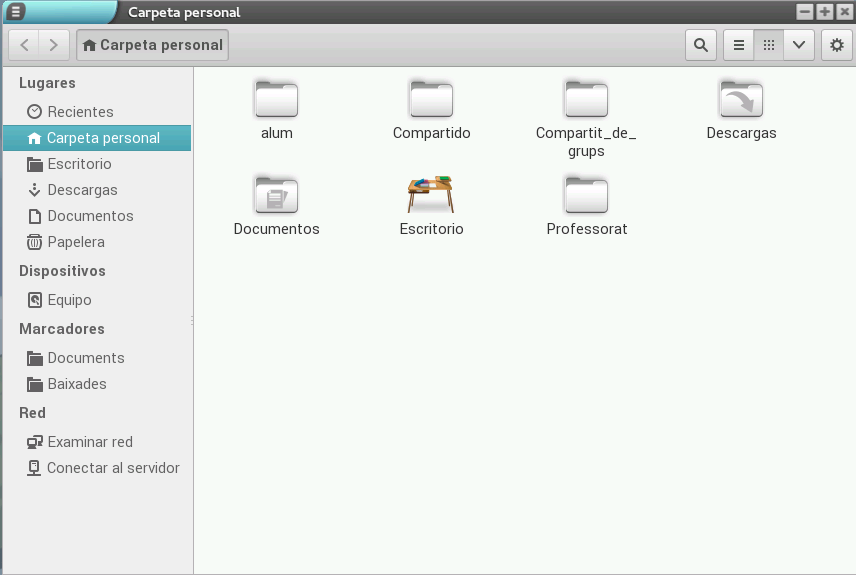Viewport: 856px width, 575px height.
Task: Click Conectar al servidor
Action: (112, 468)
